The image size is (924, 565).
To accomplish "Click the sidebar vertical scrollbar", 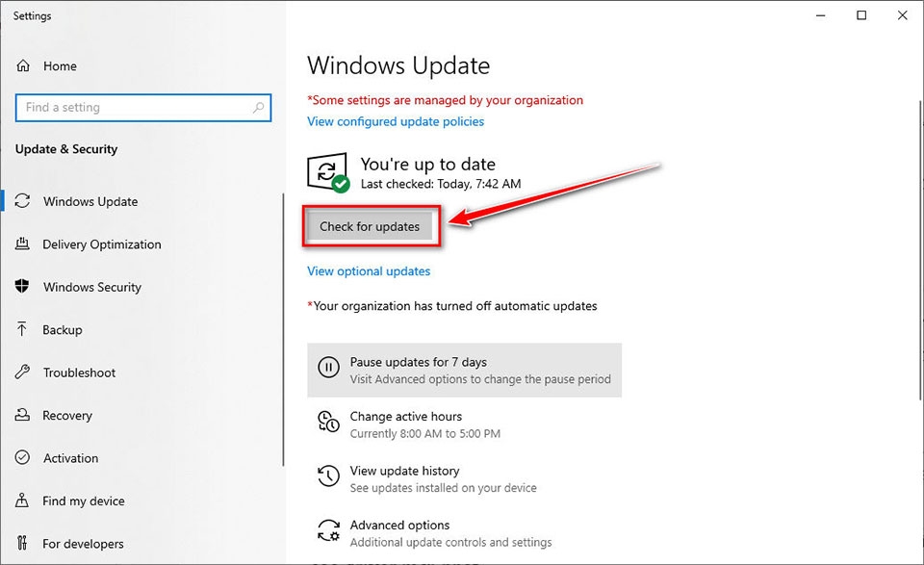I will 283,330.
